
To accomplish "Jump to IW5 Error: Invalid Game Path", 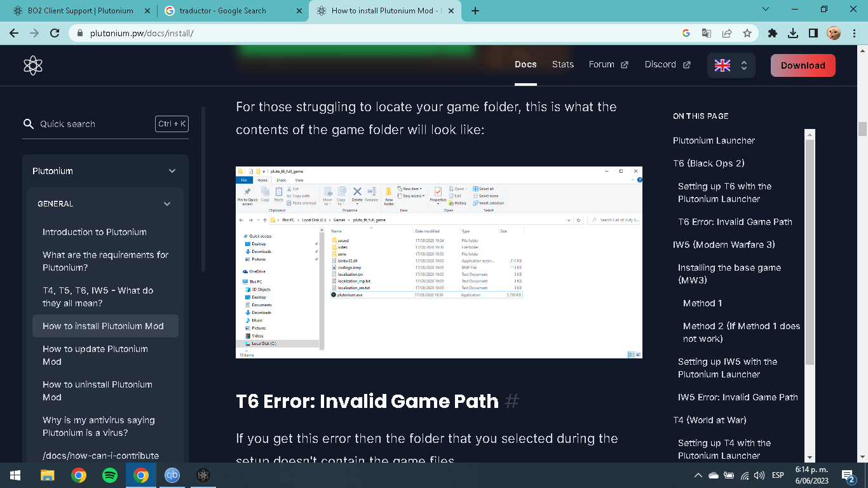I will [738, 397].
